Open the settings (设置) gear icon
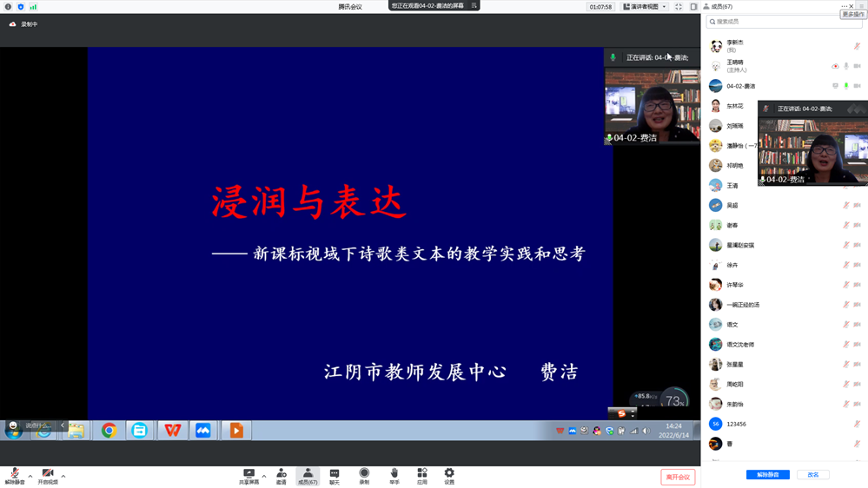The width and height of the screenshot is (868, 488). pyautogui.click(x=449, y=473)
